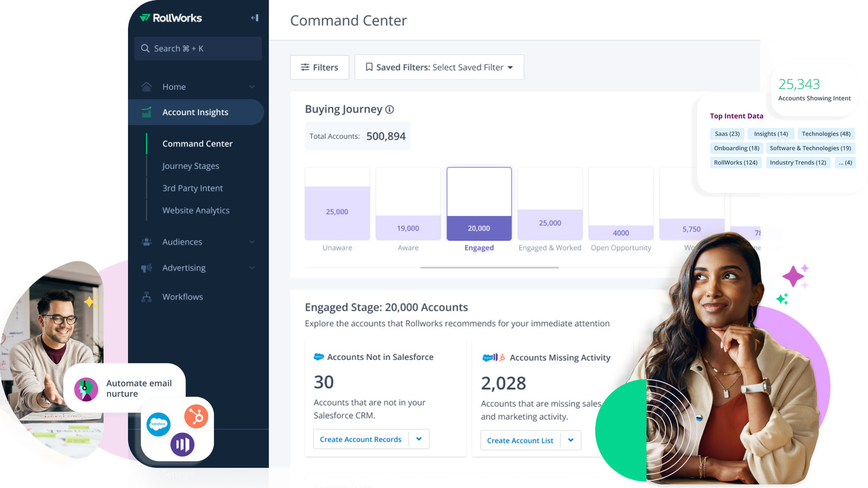Open the Create Account List dropdown arrow

pos(571,440)
